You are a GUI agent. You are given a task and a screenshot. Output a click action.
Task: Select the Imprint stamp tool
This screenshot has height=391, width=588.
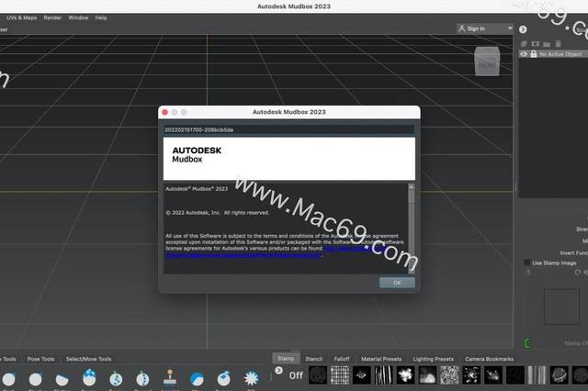pos(170,377)
